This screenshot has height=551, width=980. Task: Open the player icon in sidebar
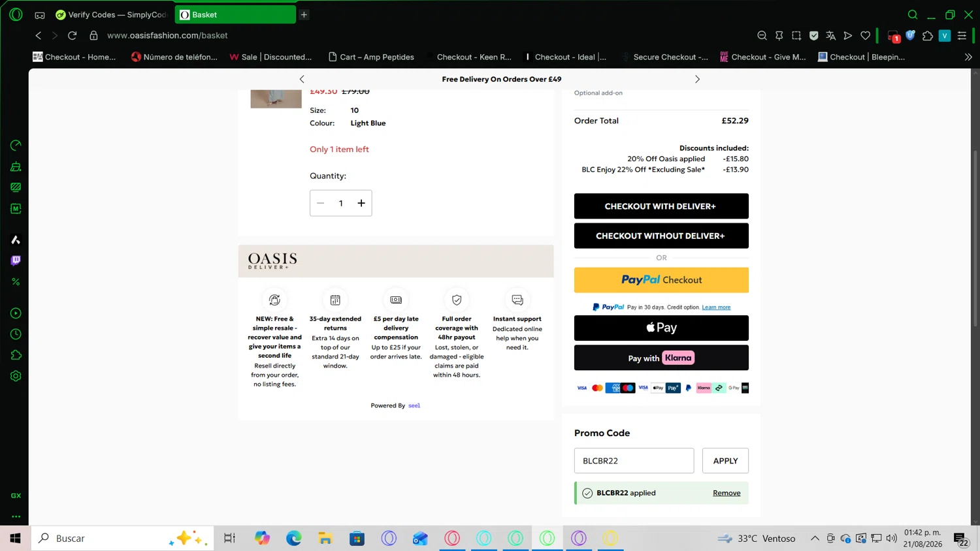[16, 313]
